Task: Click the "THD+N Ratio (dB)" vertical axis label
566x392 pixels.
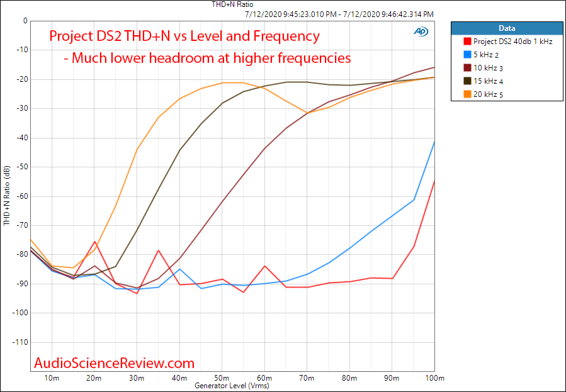Action: (7, 196)
